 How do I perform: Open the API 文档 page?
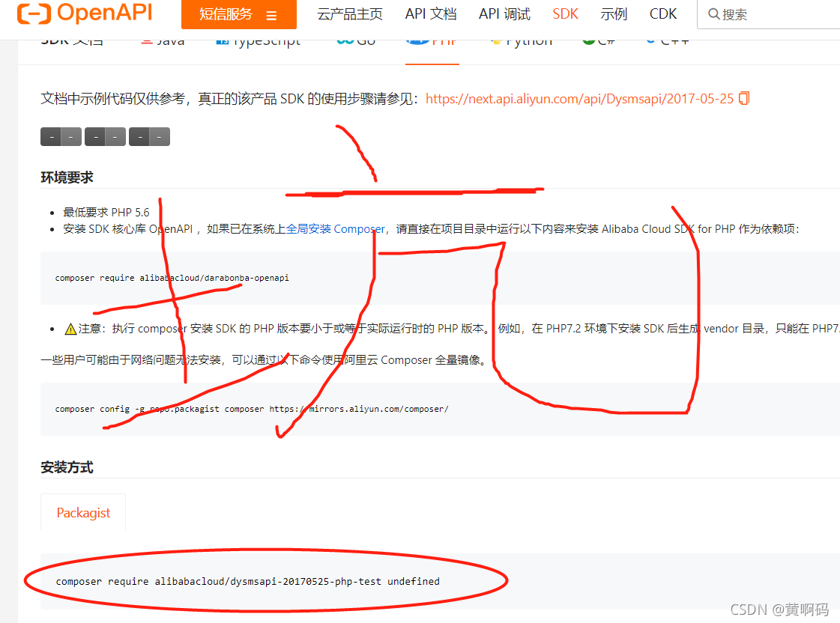pos(431,14)
